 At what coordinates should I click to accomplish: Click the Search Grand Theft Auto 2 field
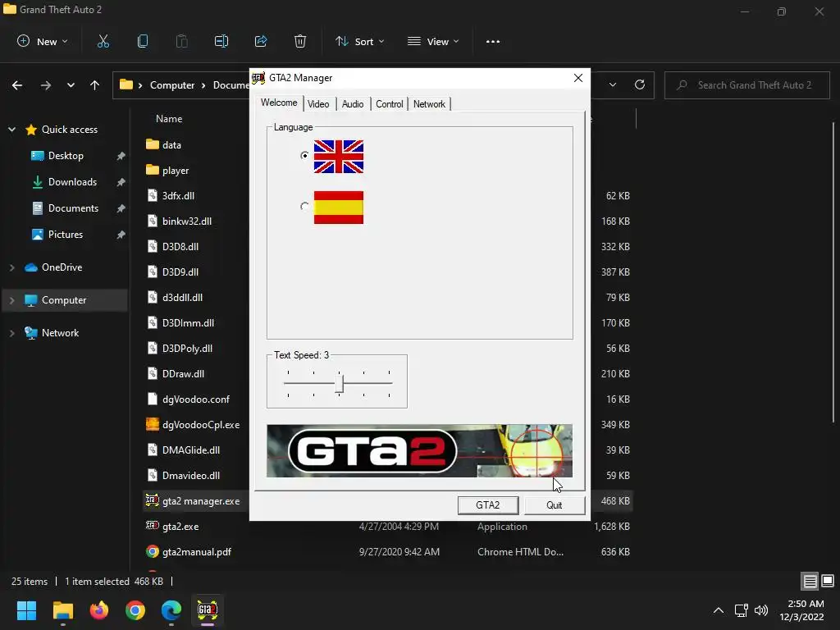[747, 85]
